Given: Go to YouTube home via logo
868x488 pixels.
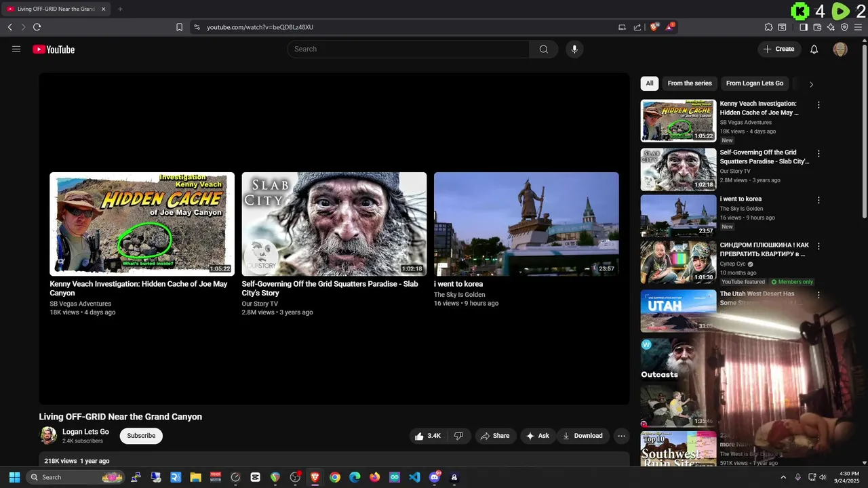Looking at the screenshot, I should (54, 49).
